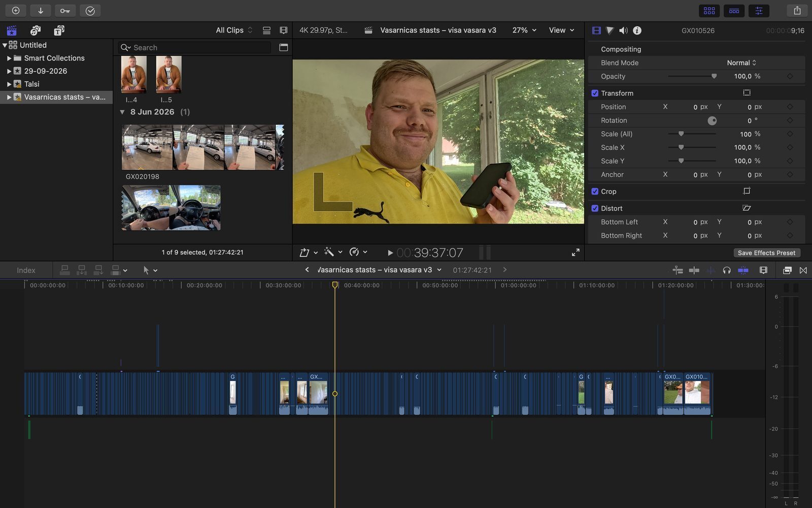Click the Keyword Editor key icon
Viewport: 812px width, 508px height.
(x=65, y=11)
